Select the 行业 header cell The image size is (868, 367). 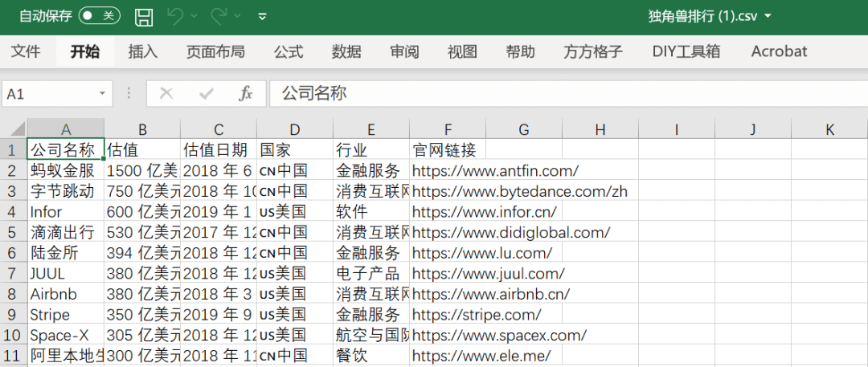click(x=371, y=150)
